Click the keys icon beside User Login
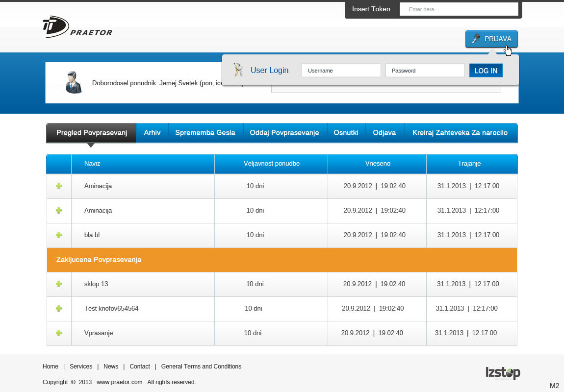Screen dimensions: 564x392 [238, 70]
